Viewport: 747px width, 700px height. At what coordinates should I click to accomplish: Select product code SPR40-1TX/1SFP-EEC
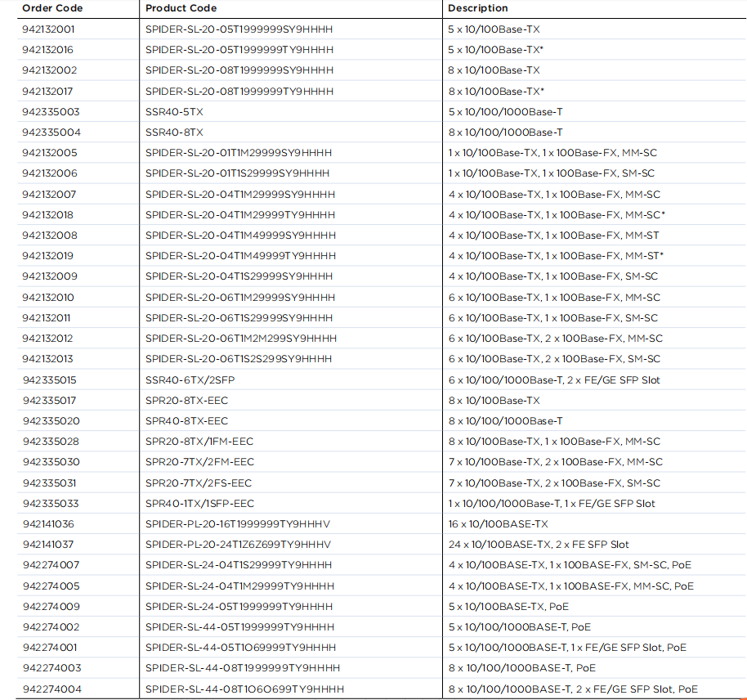point(199,504)
